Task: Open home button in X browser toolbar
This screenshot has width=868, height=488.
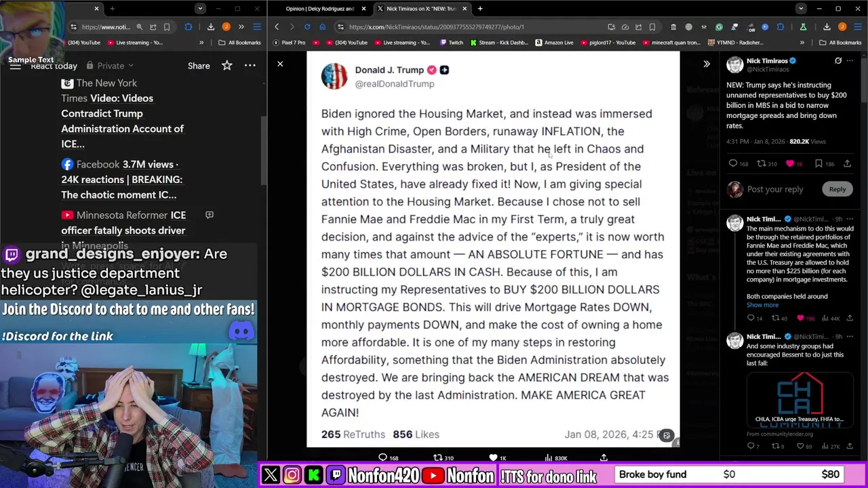Action: pos(322,27)
